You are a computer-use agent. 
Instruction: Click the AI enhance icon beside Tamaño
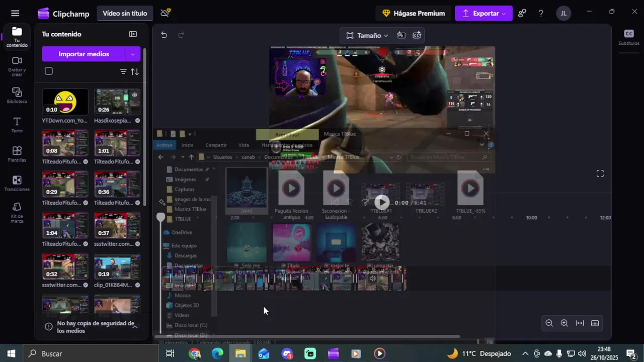417,35
